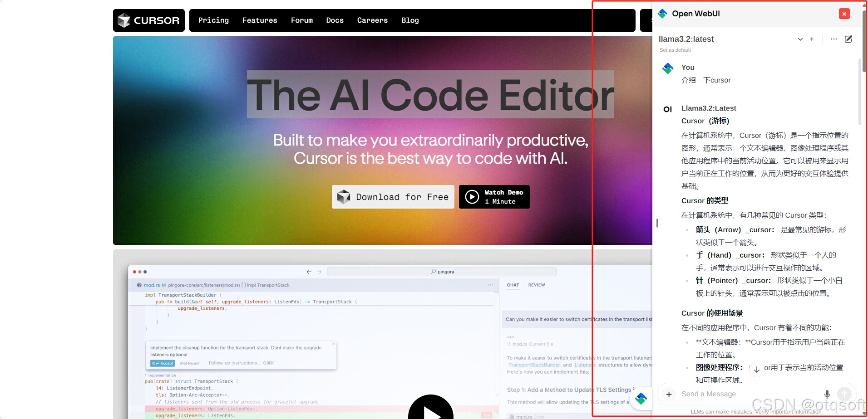Expand the llama3.2:latest model dropdown
Screen dimensions: 868x419
click(x=800, y=39)
